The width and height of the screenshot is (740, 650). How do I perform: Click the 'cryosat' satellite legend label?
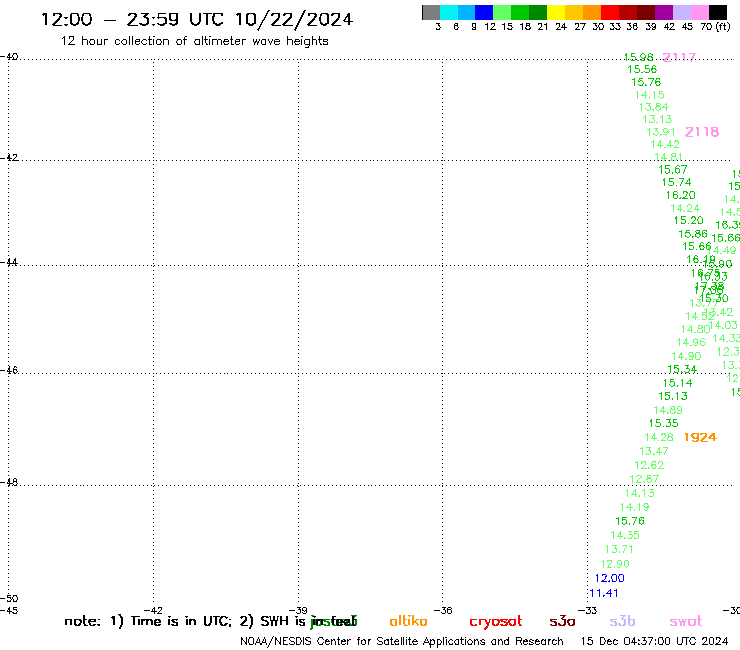pos(496,622)
